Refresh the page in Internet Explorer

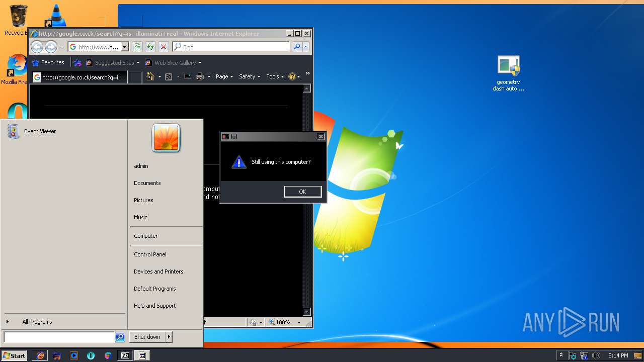(150, 47)
